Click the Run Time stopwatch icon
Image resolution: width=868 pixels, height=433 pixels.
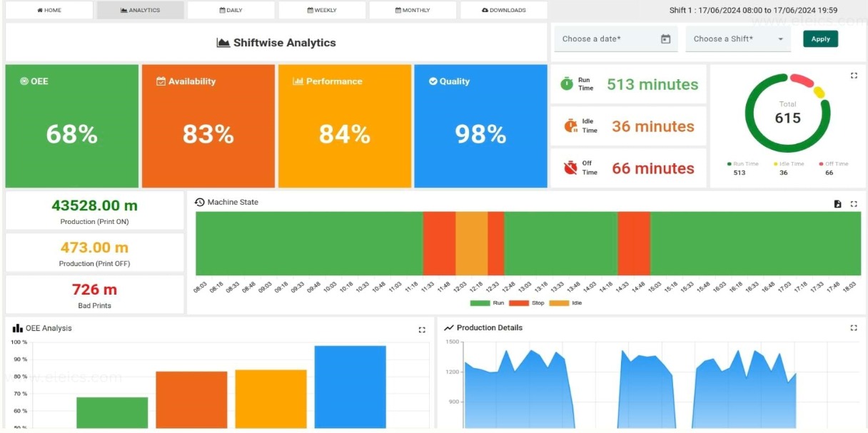tap(567, 84)
